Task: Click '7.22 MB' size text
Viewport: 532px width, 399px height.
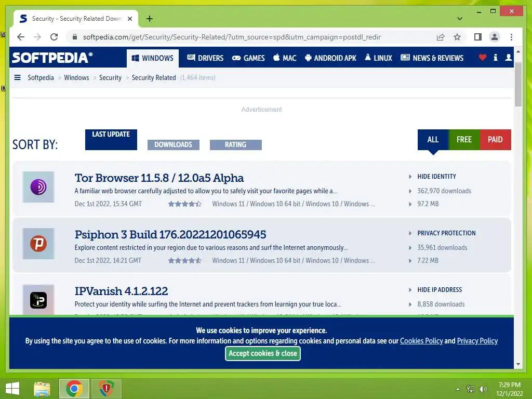Action: (428, 261)
